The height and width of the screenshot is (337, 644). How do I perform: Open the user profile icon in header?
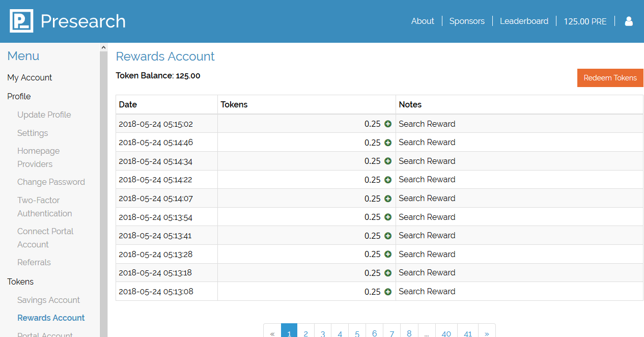pyautogui.click(x=629, y=21)
